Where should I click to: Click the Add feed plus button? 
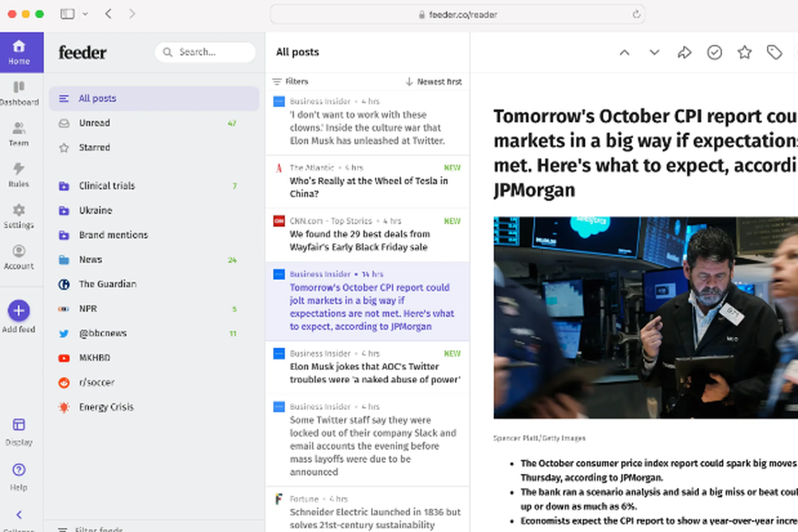[x=19, y=311]
